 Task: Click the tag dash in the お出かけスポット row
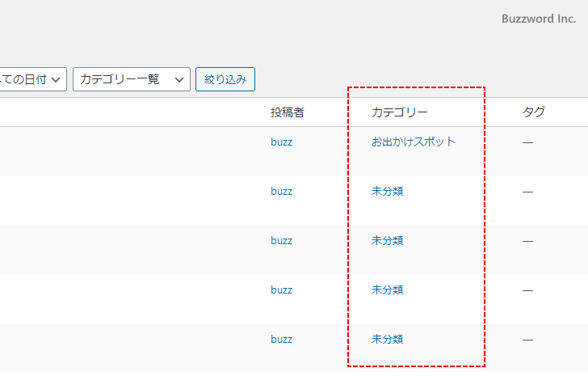(527, 142)
